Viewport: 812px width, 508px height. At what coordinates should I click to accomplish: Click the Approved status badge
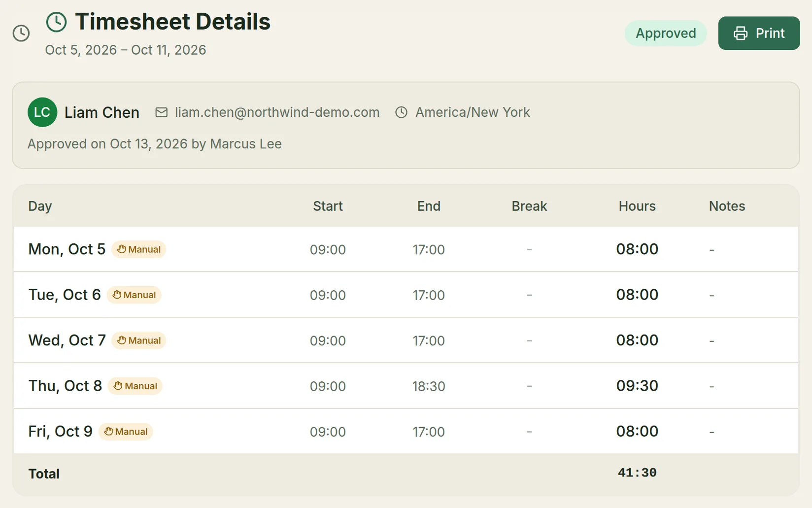click(x=666, y=33)
